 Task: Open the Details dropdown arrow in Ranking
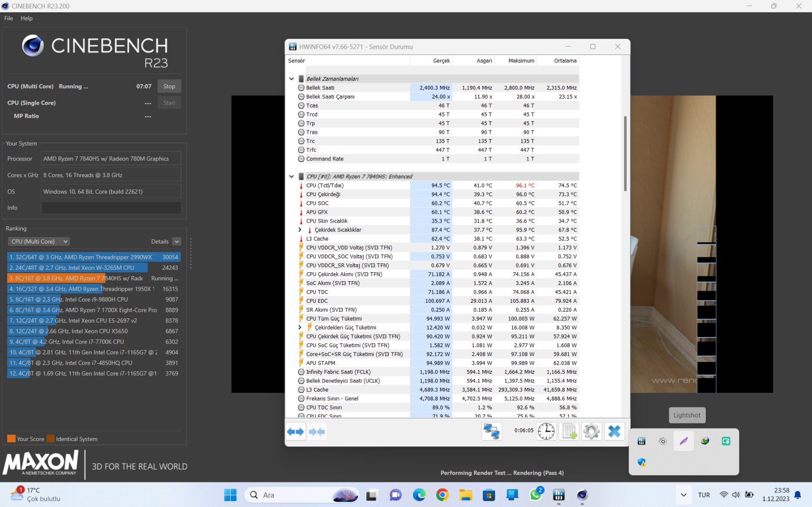(x=177, y=241)
